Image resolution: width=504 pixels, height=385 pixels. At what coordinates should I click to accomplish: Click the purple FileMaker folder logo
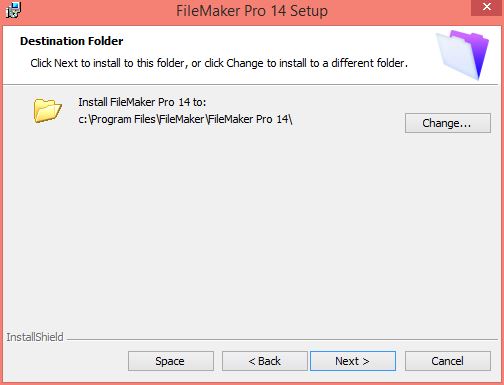tap(463, 55)
